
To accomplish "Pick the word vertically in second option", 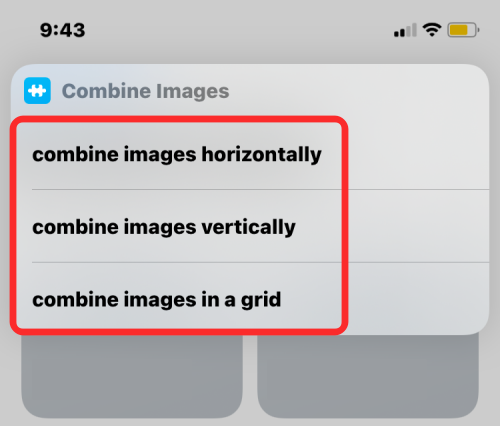I will pos(249,227).
